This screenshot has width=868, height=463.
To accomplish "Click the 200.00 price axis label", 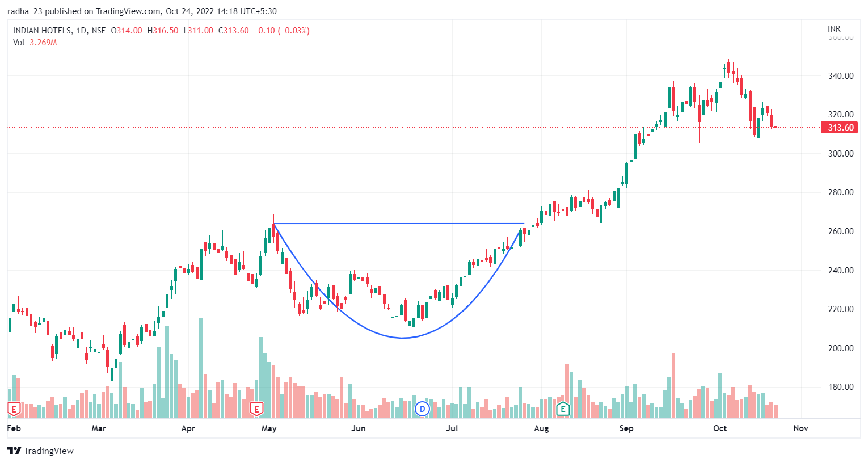I will [x=841, y=348].
